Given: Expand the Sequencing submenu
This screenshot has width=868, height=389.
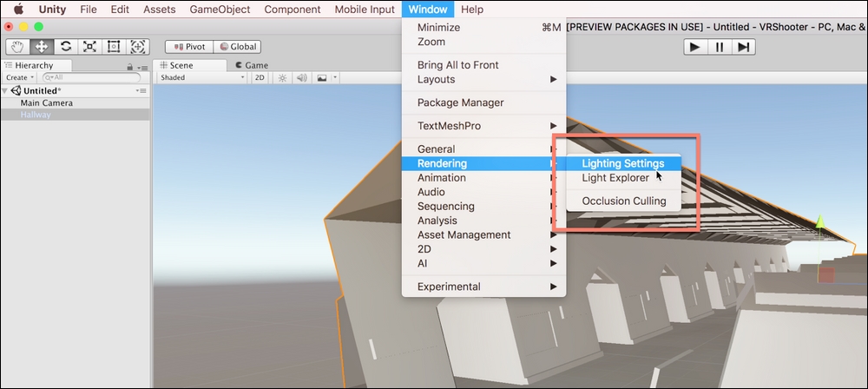Looking at the screenshot, I should point(483,207).
